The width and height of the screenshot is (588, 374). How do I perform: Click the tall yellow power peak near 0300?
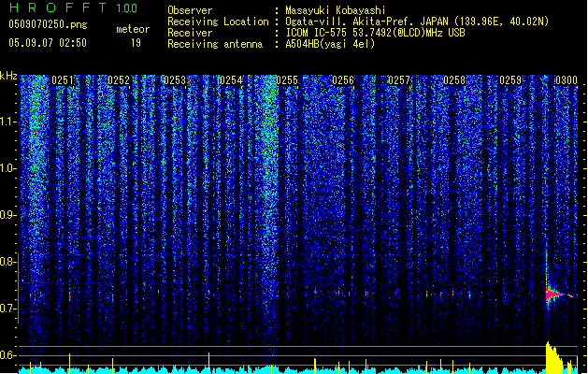[553, 357]
